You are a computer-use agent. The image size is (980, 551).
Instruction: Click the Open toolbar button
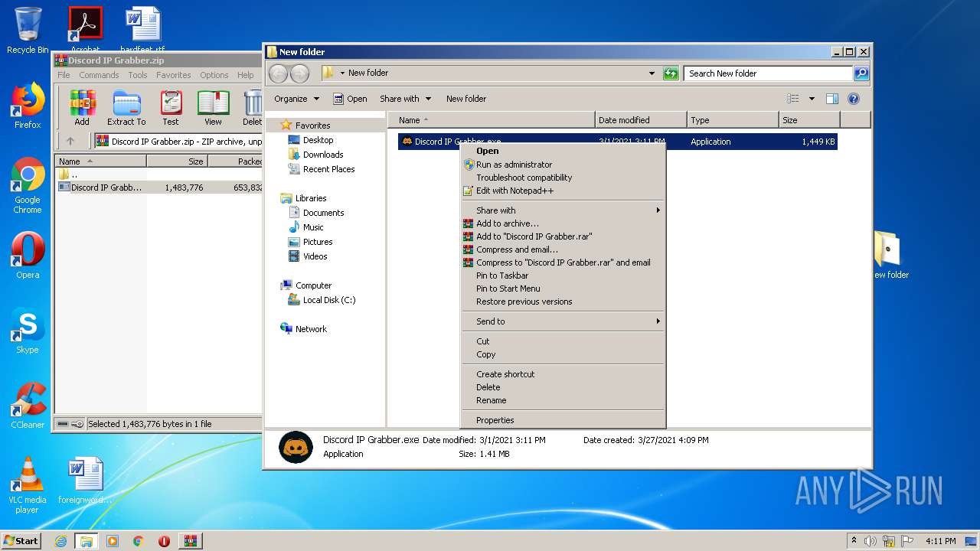(x=350, y=99)
